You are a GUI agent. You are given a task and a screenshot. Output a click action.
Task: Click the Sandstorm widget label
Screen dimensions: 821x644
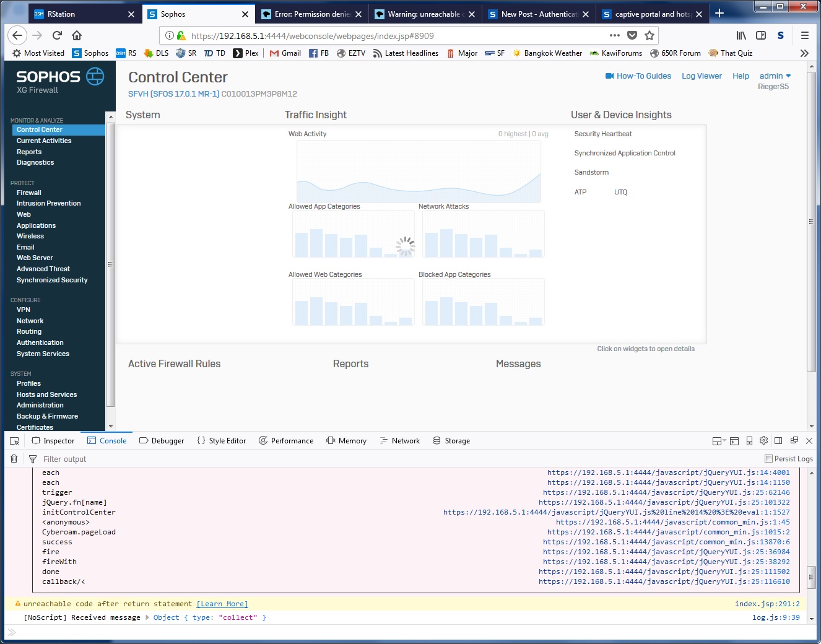coord(591,172)
